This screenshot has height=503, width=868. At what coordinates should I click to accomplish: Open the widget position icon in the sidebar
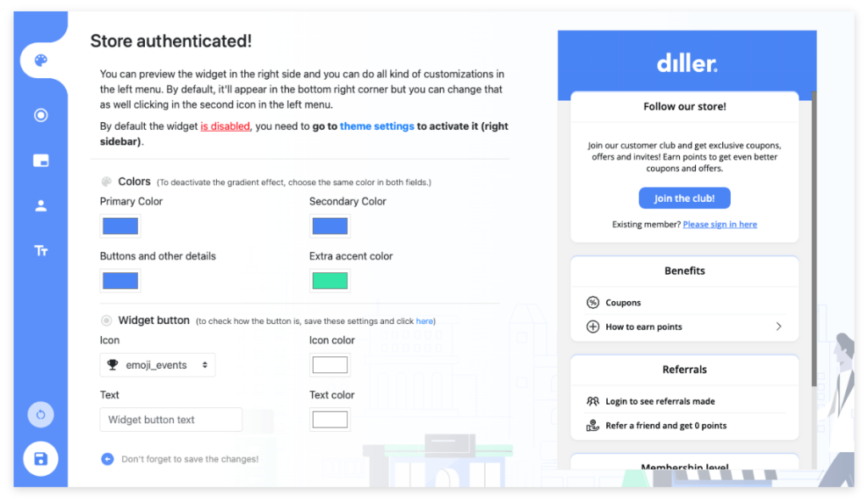click(x=41, y=115)
